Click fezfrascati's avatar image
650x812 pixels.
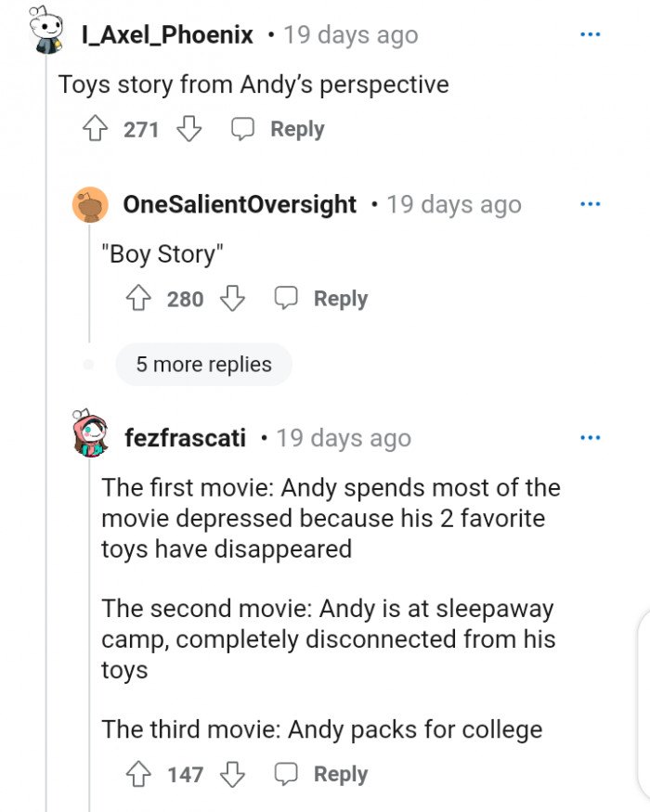pos(90,436)
